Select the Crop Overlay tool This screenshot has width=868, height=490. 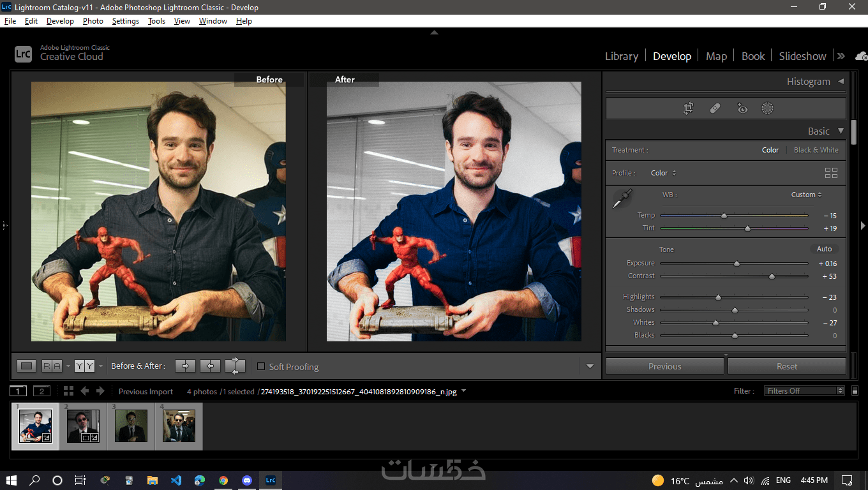click(688, 108)
